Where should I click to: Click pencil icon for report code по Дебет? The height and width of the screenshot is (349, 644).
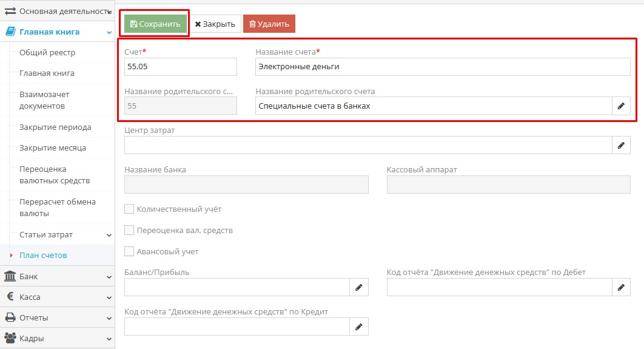[x=621, y=287]
